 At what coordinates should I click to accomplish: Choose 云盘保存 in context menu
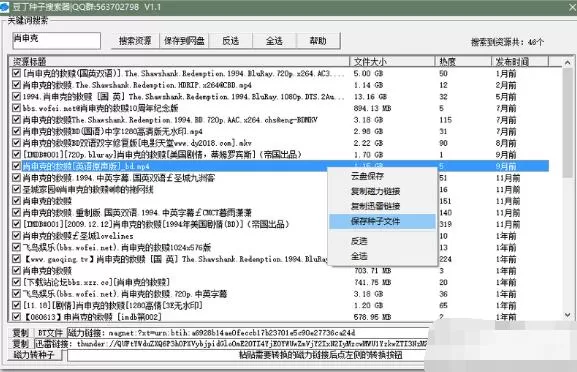(x=382, y=176)
